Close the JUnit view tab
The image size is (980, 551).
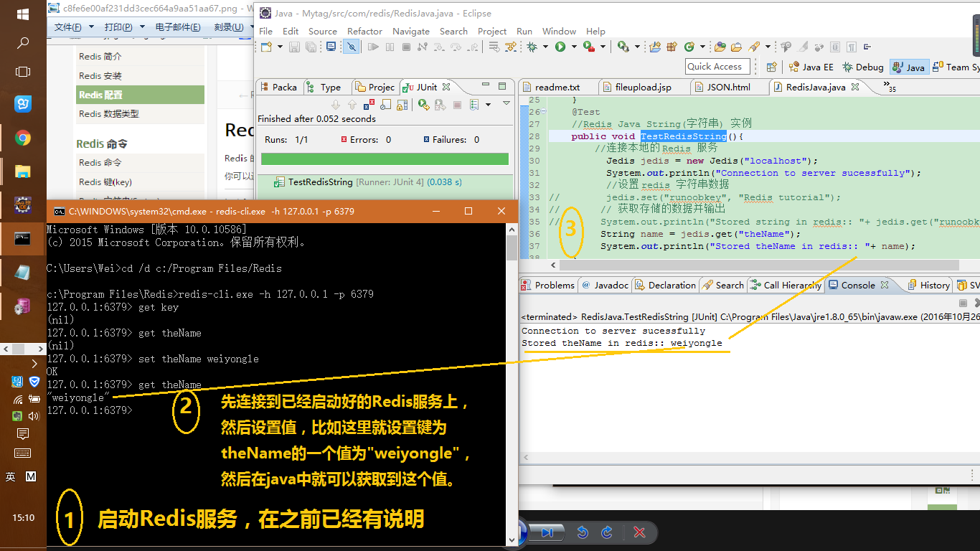click(446, 87)
